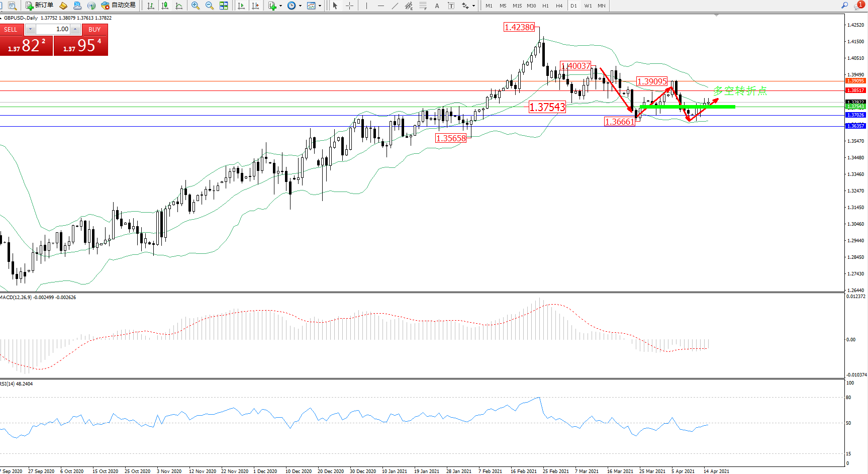Click the zoom in magnifier icon
Screen dimensions: 868x474
(x=196, y=6)
